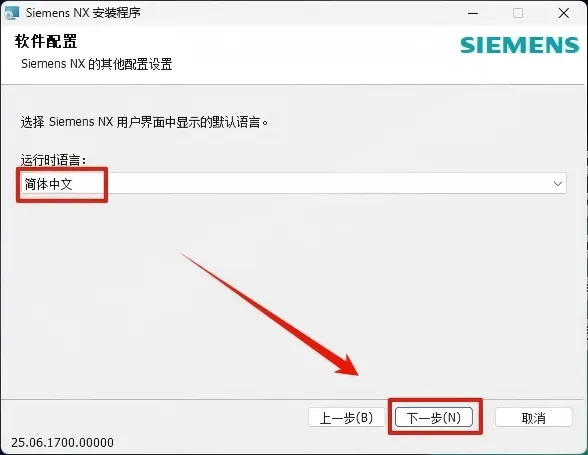Click the 运行时语言 label
The height and width of the screenshot is (455, 588).
pyautogui.click(x=54, y=160)
